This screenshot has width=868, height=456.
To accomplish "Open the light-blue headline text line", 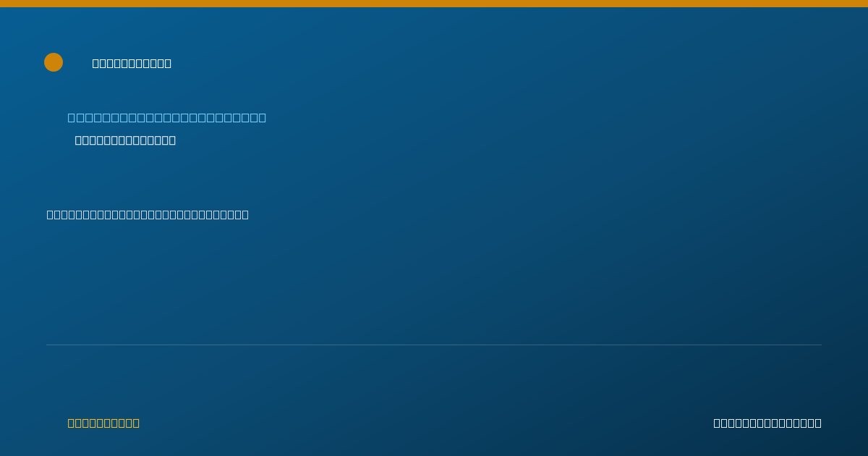I will pos(167,117).
